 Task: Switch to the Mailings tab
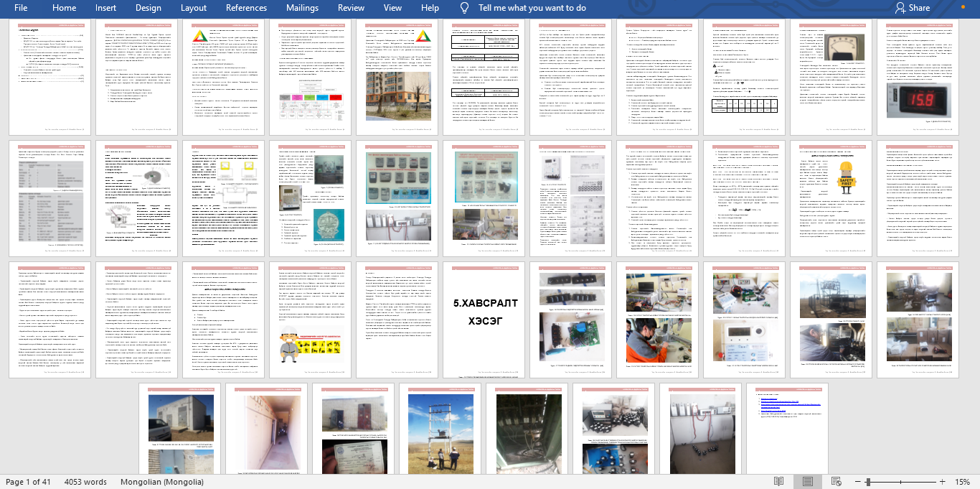pyautogui.click(x=301, y=8)
